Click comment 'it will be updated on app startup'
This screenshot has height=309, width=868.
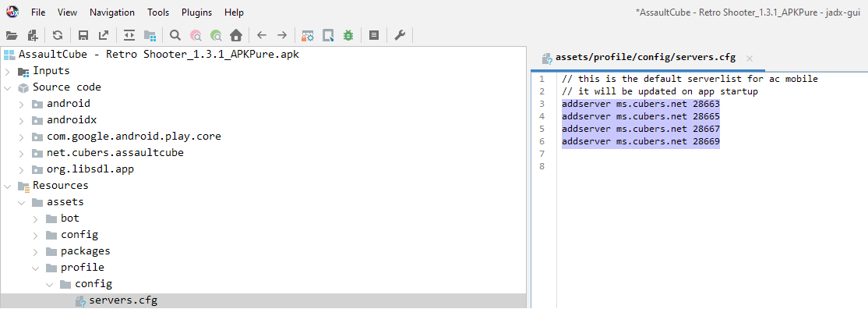pyautogui.click(x=668, y=91)
